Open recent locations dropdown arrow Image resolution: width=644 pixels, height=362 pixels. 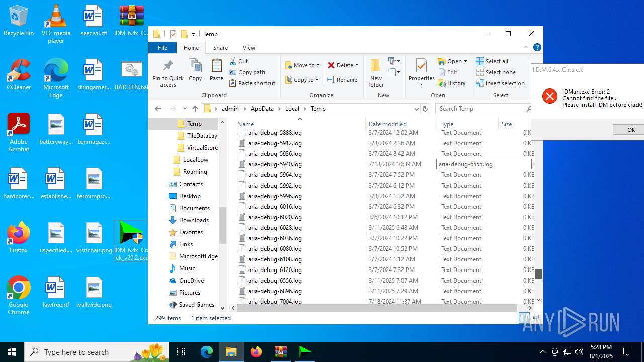pyautogui.click(x=185, y=109)
